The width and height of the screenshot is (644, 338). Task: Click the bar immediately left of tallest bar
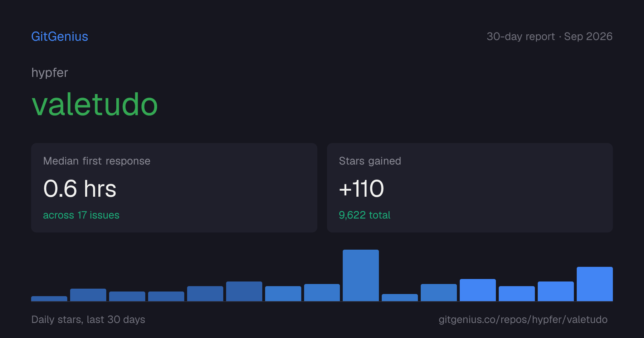click(x=322, y=293)
